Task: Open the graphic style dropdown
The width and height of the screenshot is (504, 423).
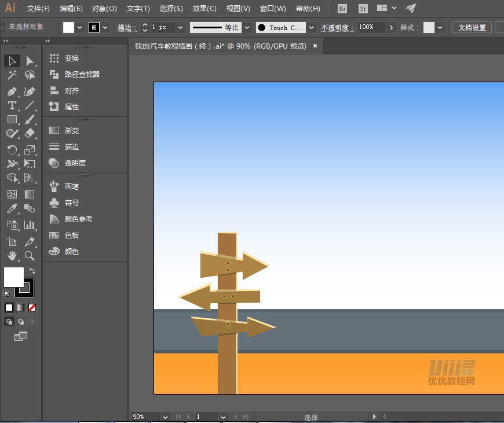Action: coord(440,28)
